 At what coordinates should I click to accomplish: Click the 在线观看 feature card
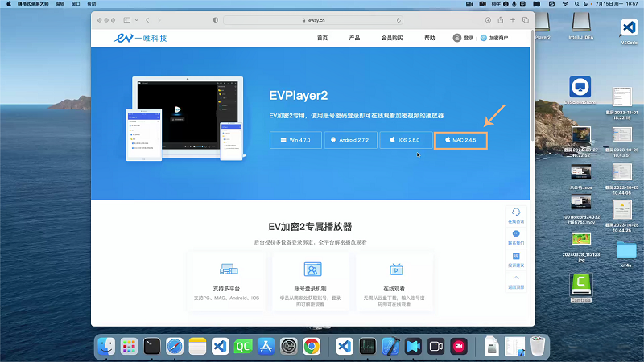[394, 282]
